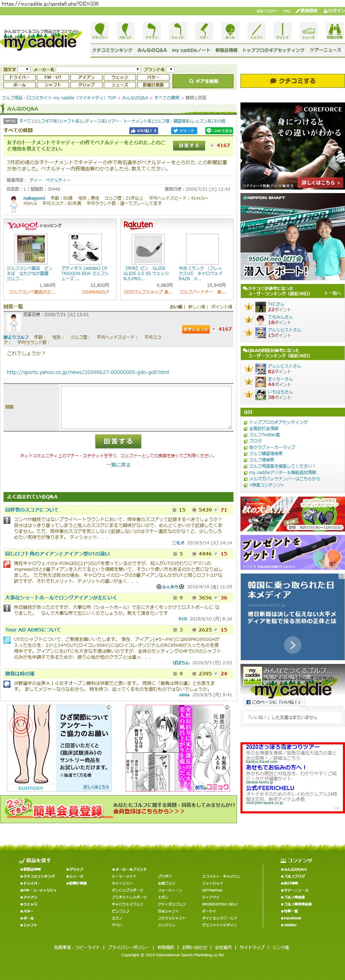The height and width of the screenshot is (980, 345).
Task: Click the 一覧に戻る link
Action: pyautogui.click(x=118, y=465)
